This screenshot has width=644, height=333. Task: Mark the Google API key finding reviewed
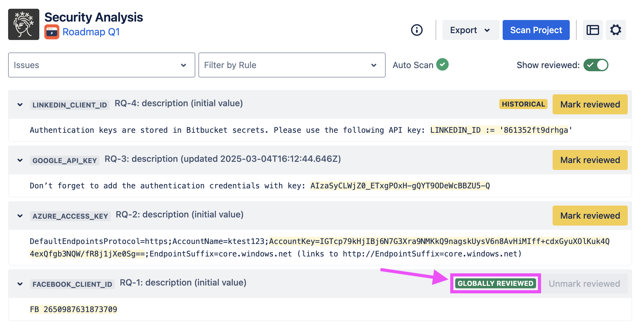[x=590, y=160]
